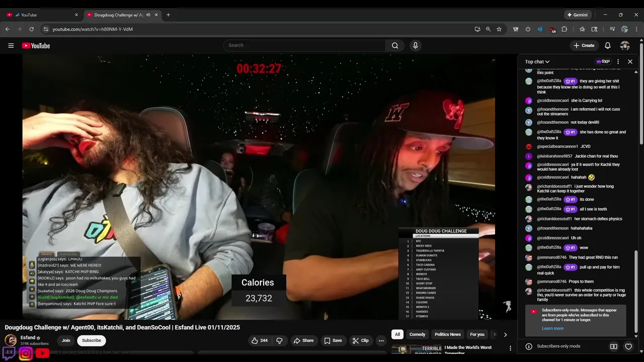644x362 pixels.
Task: Open options for recommended Typewriter video
Action: point(510,348)
